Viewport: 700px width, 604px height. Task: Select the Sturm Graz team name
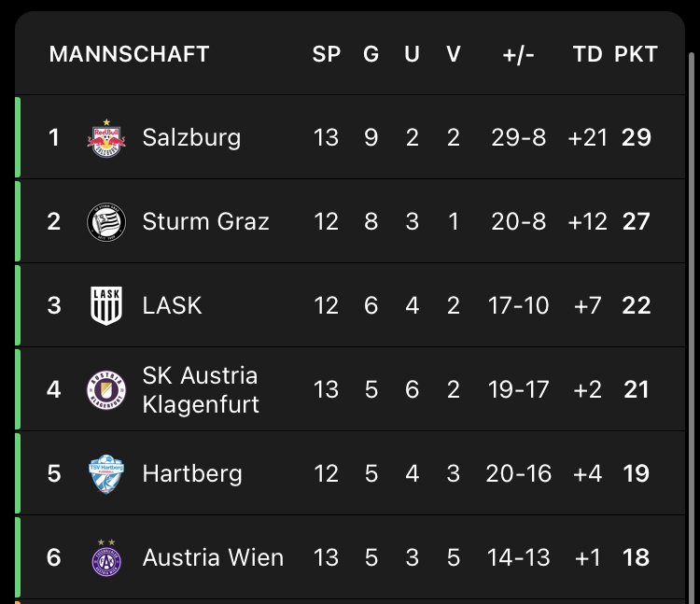(206, 221)
